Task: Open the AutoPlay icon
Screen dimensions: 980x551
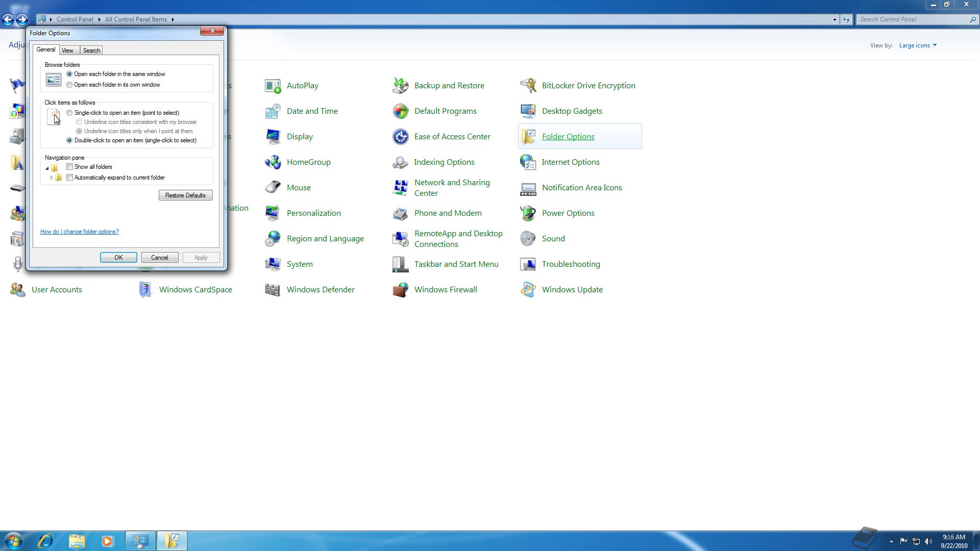Action: (x=273, y=86)
